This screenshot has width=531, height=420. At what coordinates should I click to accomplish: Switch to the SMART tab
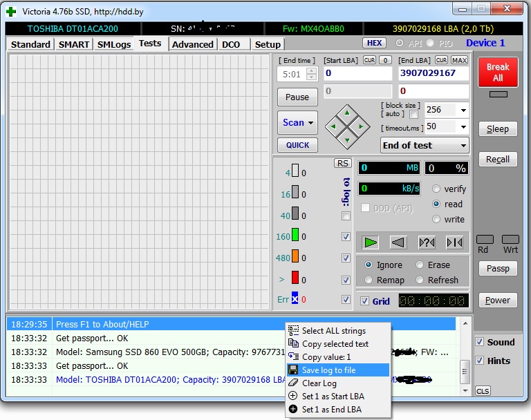click(74, 45)
